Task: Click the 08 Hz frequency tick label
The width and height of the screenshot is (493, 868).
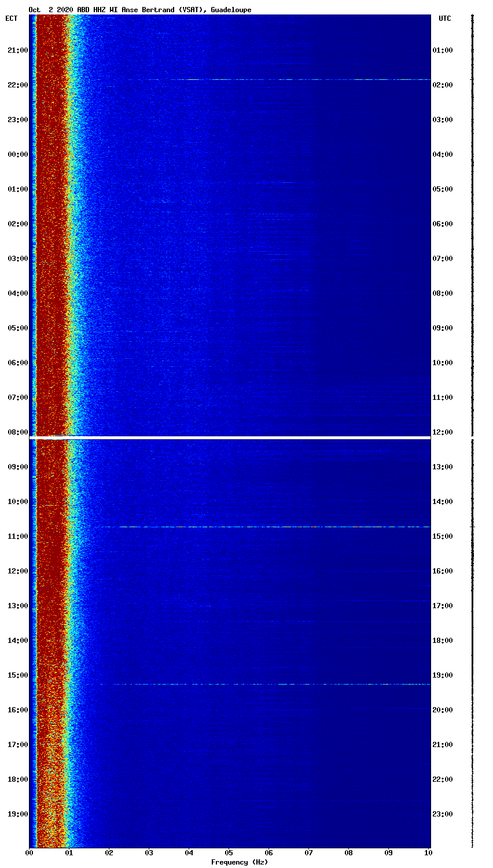Action: coord(349,853)
